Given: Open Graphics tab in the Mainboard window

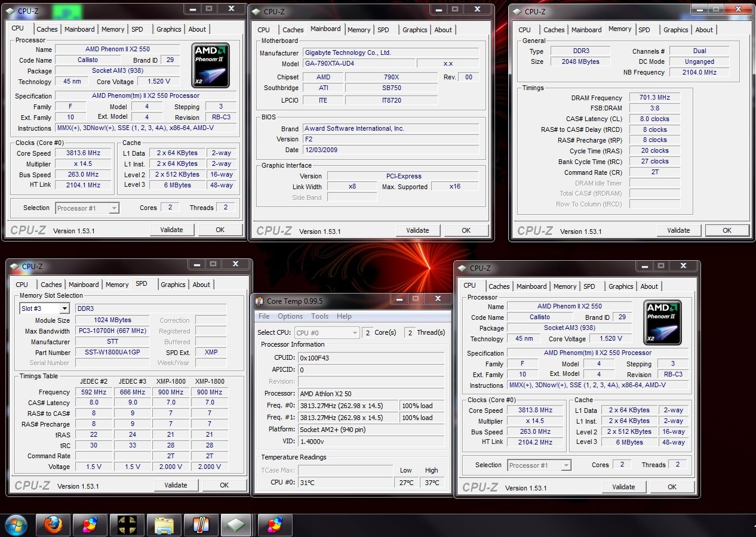Looking at the screenshot, I should click(x=414, y=30).
